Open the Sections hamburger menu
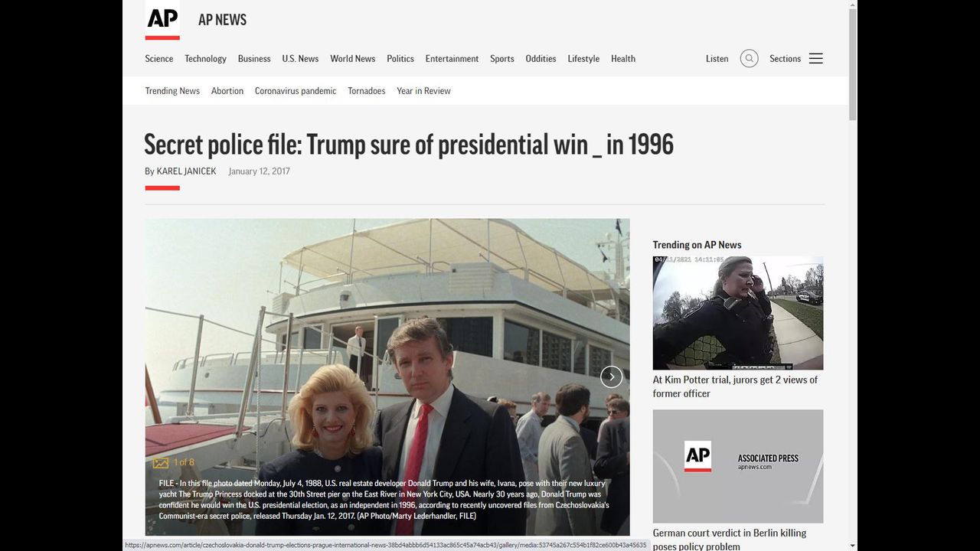This screenshot has height=551, width=980. coord(816,58)
